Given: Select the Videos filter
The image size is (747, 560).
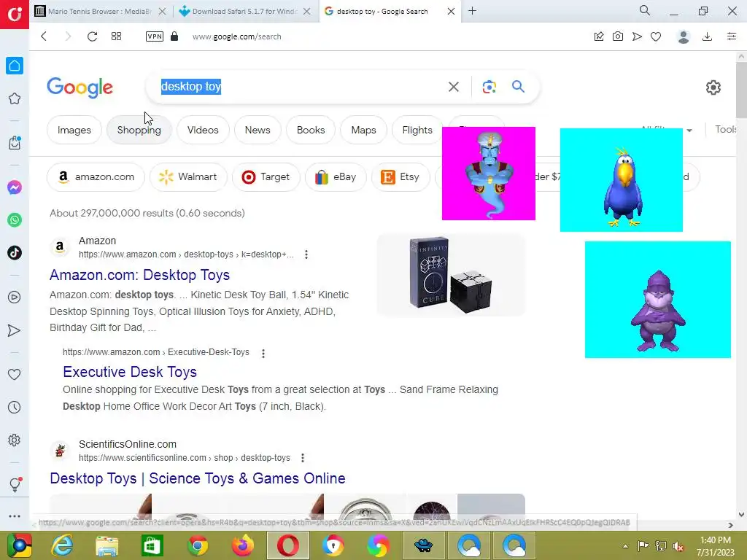Looking at the screenshot, I should pyautogui.click(x=203, y=130).
